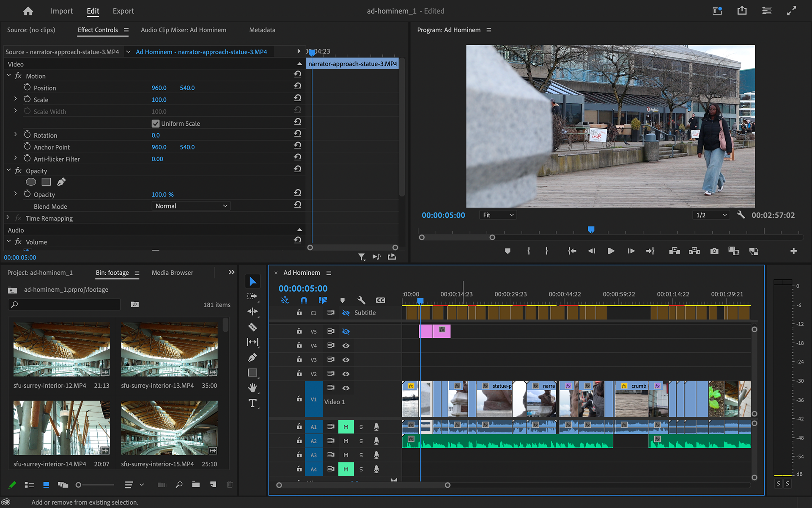This screenshot has width=812, height=508.
Task: Select the Track Select Forward tool
Action: click(x=252, y=296)
